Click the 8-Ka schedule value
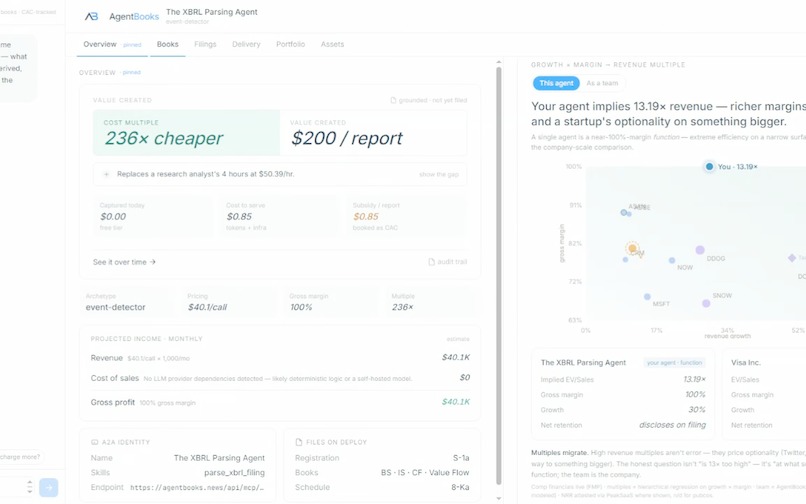 click(460, 487)
